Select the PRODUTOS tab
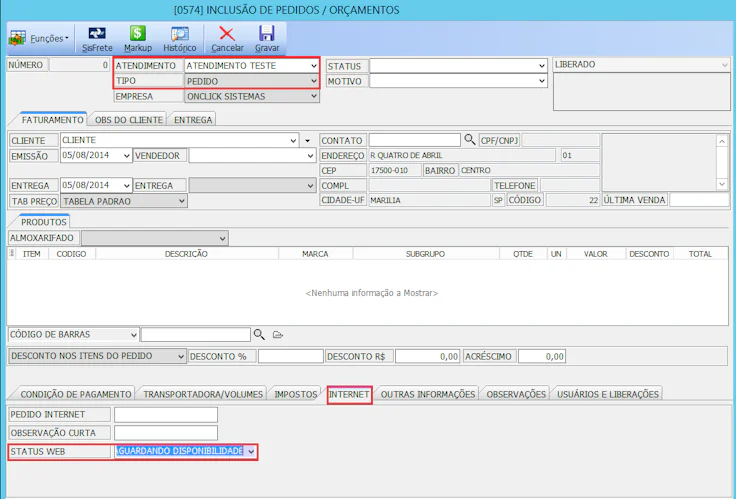This screenshot has width=736, height=499. click(x=44, y=222)
